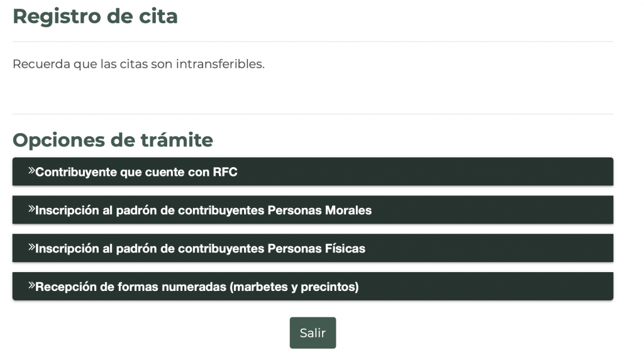The height and width of the screenshot is (355, 644).
Task: Click the divider line below Registro de cita
Action: click(313, 41)
